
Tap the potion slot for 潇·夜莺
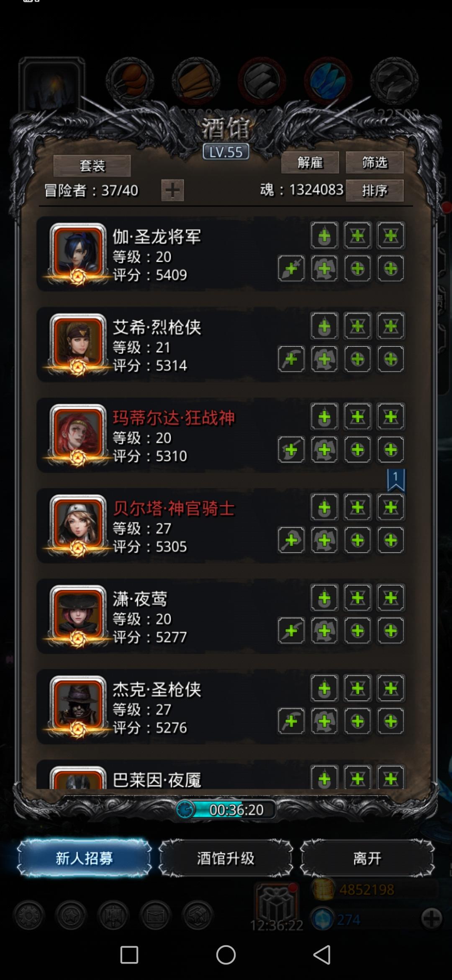pyautogui.click(x=324, y=598)
